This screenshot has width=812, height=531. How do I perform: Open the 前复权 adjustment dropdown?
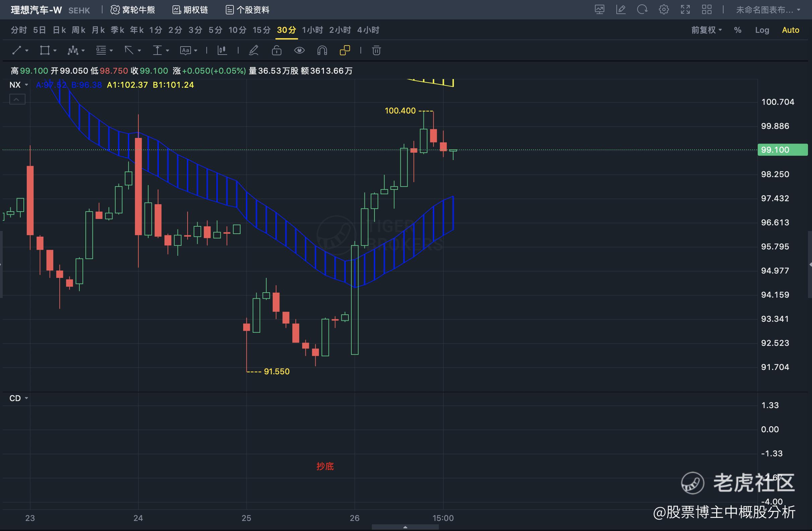tap(706, 30)
